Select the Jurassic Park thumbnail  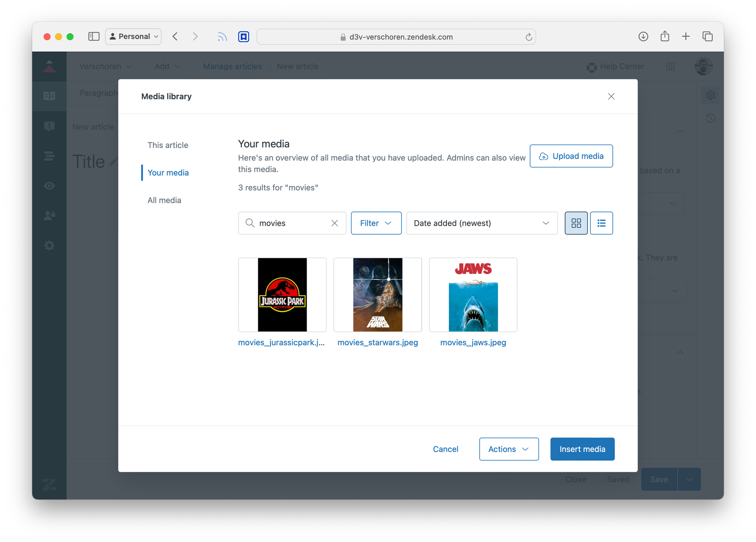click(x=282, y=295)
